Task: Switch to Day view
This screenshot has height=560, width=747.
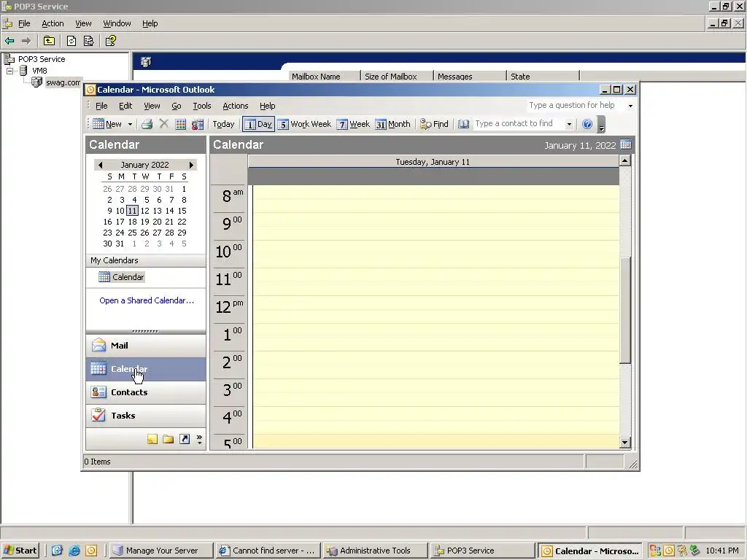Action: 259,124
